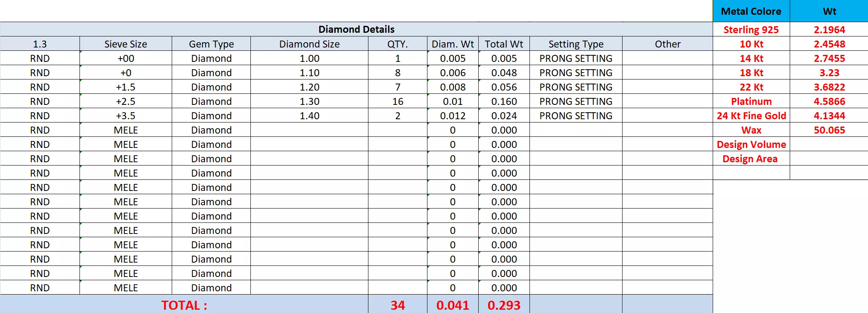Click the TOTAL : label cell
The width and height of the screenshot is (868, 313).
click(184, 304)
